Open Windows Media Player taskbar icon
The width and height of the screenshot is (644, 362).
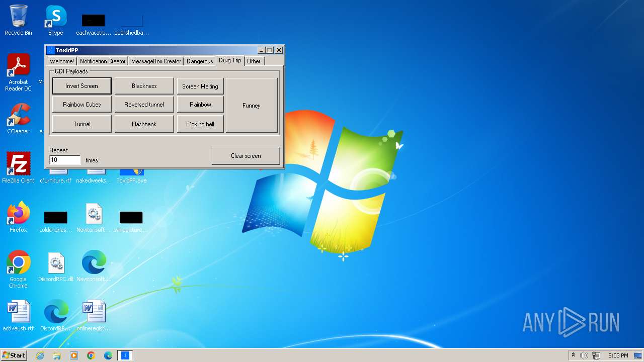click(x=74, y=355)
